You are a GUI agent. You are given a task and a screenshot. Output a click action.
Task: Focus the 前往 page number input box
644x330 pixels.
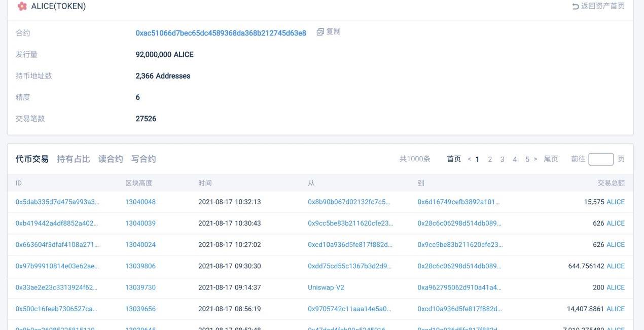click(600, 159)
